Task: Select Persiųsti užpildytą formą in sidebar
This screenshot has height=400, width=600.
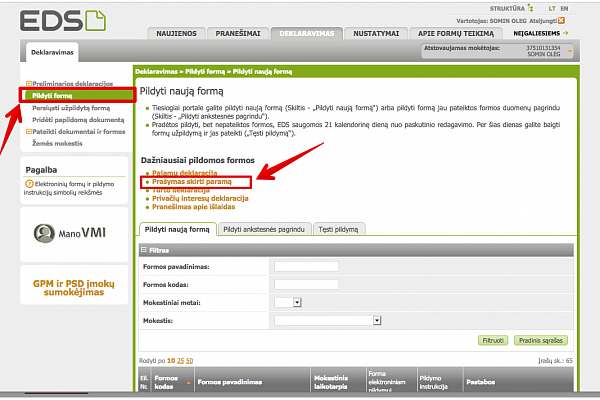Action: pyautogui.click(x=71, y=107)
